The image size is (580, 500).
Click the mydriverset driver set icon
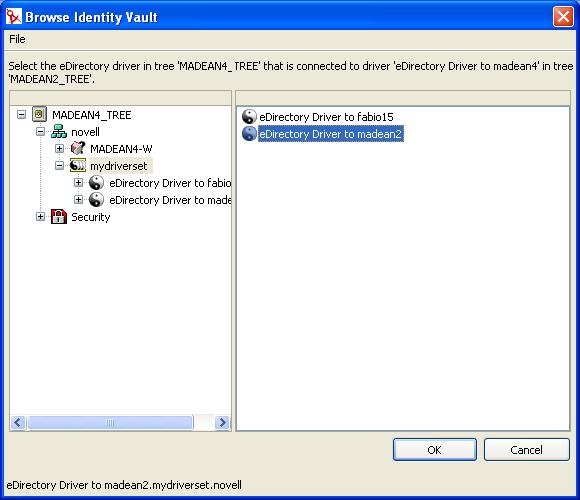tap(78, 165)
